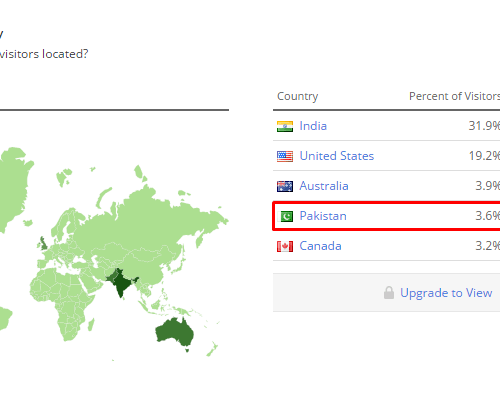Open the Canada country link

point(320,246)
